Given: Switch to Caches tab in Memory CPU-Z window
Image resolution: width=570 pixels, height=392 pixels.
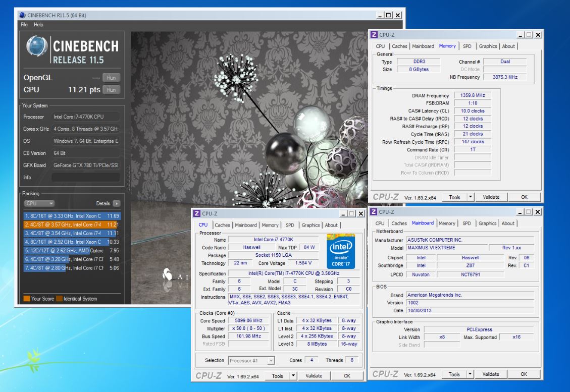Looking at the screenshot, I should [399, 46].
